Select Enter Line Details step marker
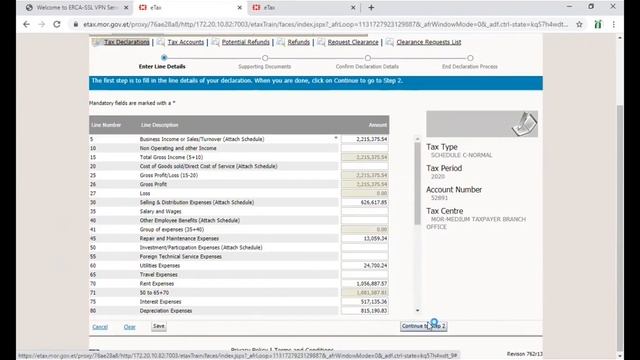This screenshot has width=640, height=360. [x=164, y=58]
